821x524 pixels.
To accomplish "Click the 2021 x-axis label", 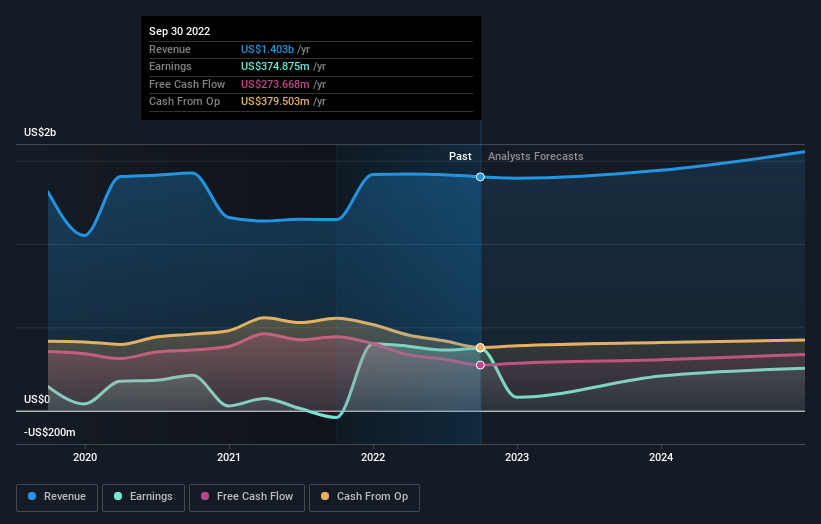I will pos(229,457).
